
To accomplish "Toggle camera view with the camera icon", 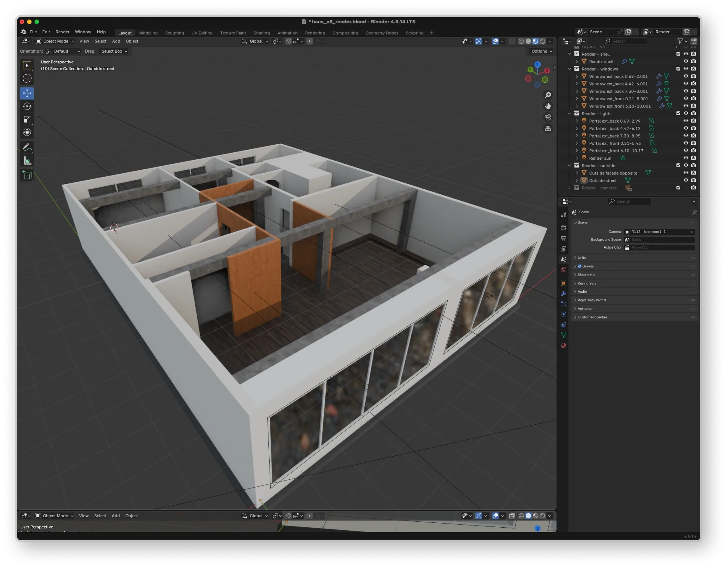I will pyautogui.click(x=548, y=117).
